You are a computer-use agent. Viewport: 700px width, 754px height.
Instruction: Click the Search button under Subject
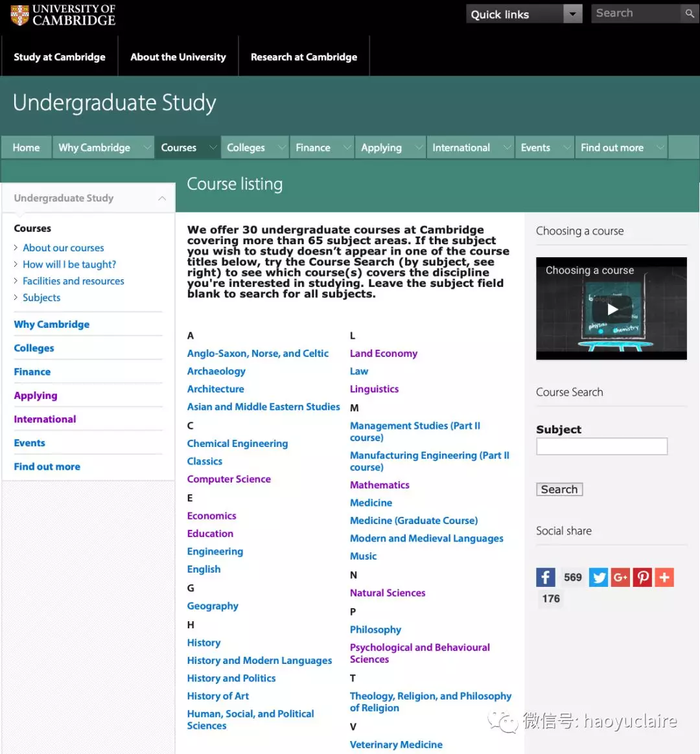pyautogui.click(x=559, y=489)
